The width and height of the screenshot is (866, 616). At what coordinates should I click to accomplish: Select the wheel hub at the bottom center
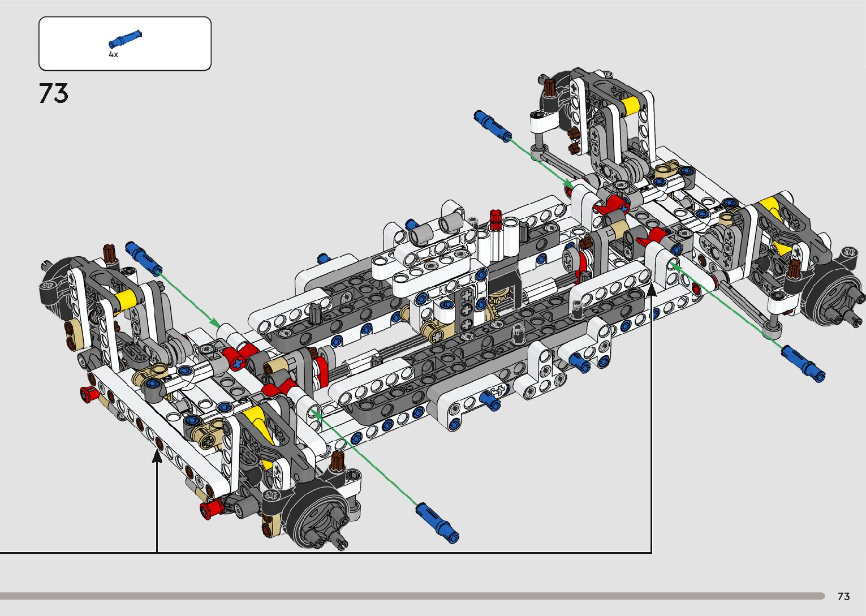[x=314, y=518]
